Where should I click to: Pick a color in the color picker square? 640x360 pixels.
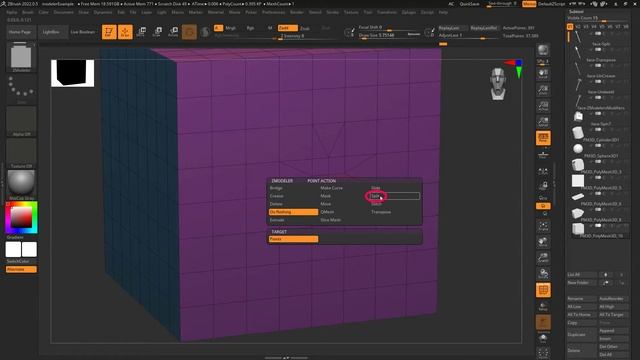(21, 218)
